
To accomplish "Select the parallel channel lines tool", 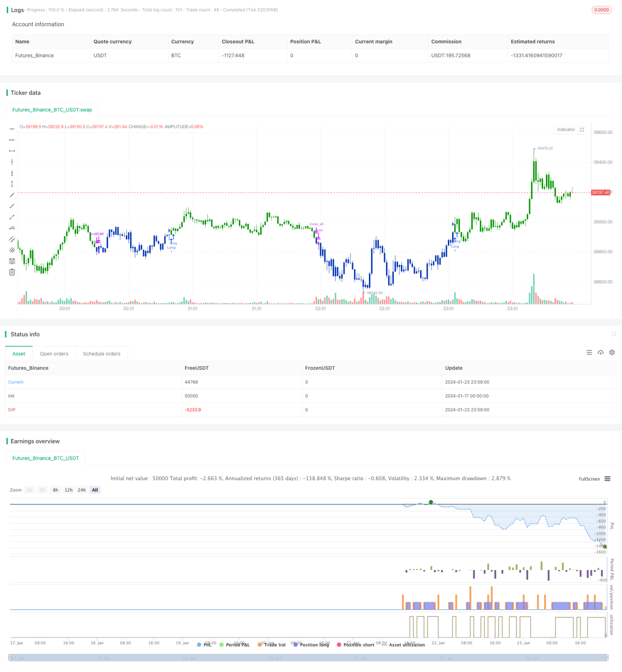I will click(12, 239).
